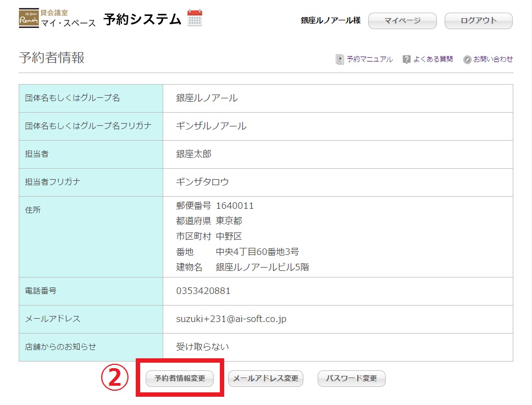
Task: Click the 予約者情報変更 button
Action: pyautogui.click(x=180, y=379)
